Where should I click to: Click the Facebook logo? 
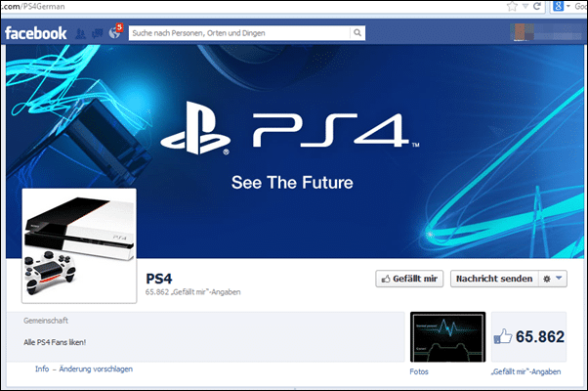click(x=35, y=33)
